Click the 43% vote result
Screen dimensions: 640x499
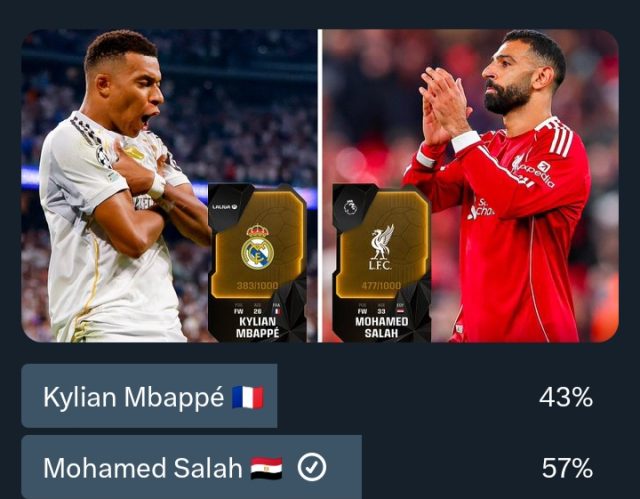(566, 397)
